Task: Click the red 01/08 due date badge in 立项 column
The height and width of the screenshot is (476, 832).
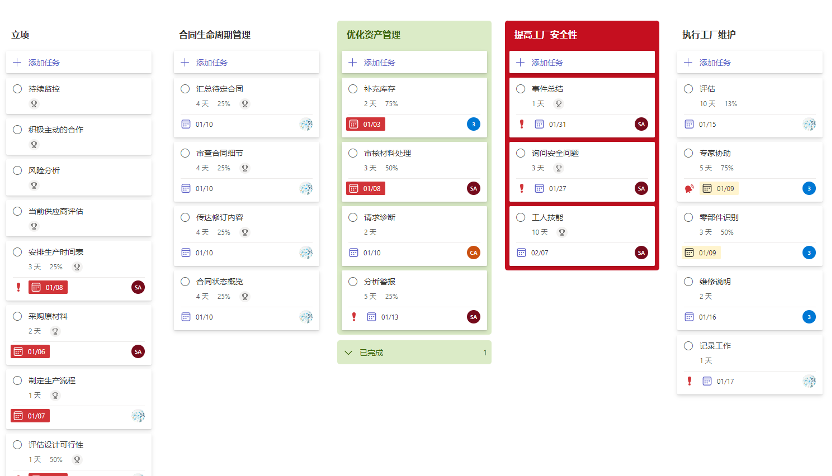Action: pos(48,287)
